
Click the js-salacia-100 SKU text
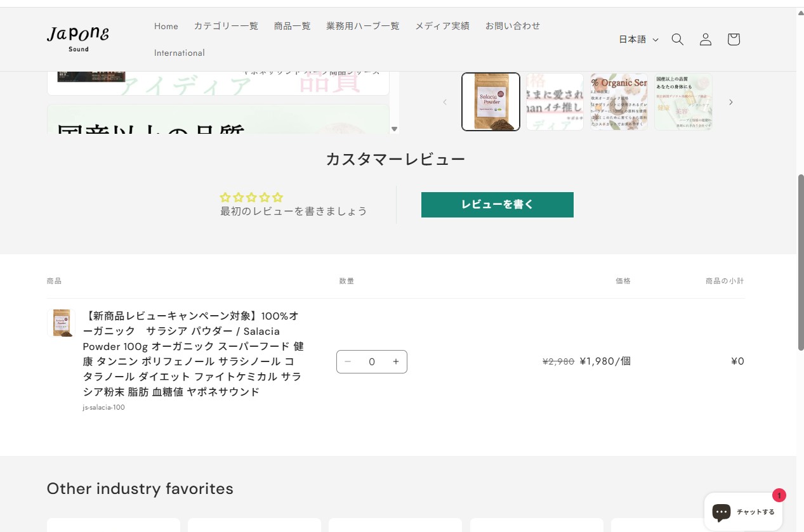point(103,407)
